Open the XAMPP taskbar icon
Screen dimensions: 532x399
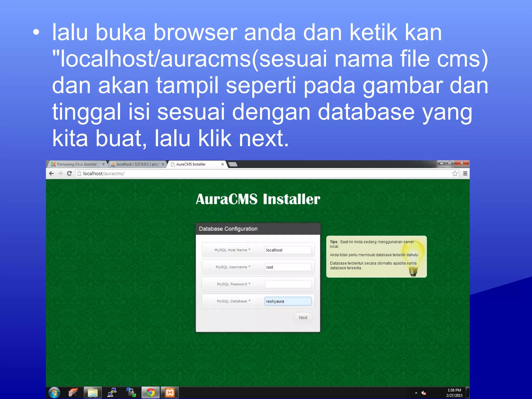tap(170, 393)
